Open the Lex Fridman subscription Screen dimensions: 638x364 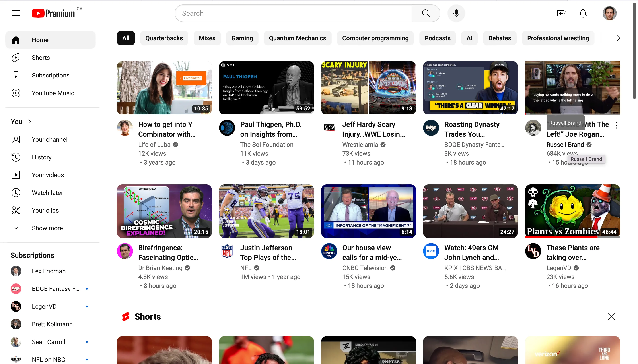49,271
